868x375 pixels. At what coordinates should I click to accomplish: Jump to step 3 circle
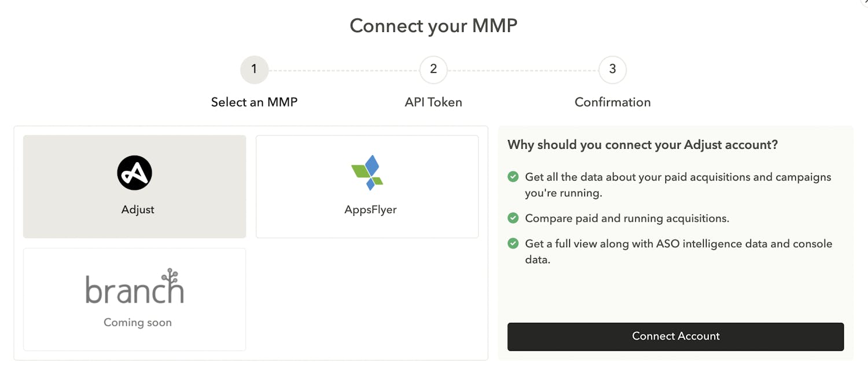pos(612,69)
